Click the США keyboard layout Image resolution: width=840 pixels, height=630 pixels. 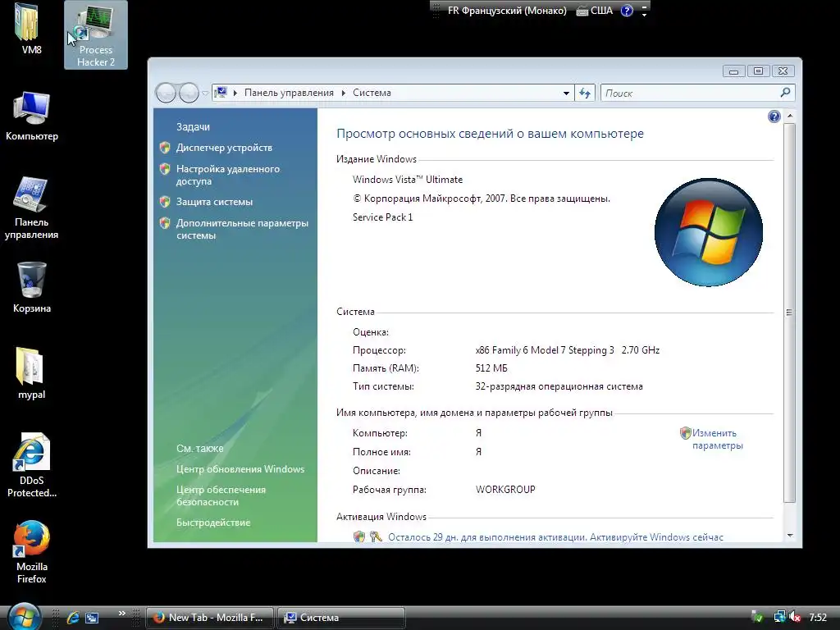(594, 10)
